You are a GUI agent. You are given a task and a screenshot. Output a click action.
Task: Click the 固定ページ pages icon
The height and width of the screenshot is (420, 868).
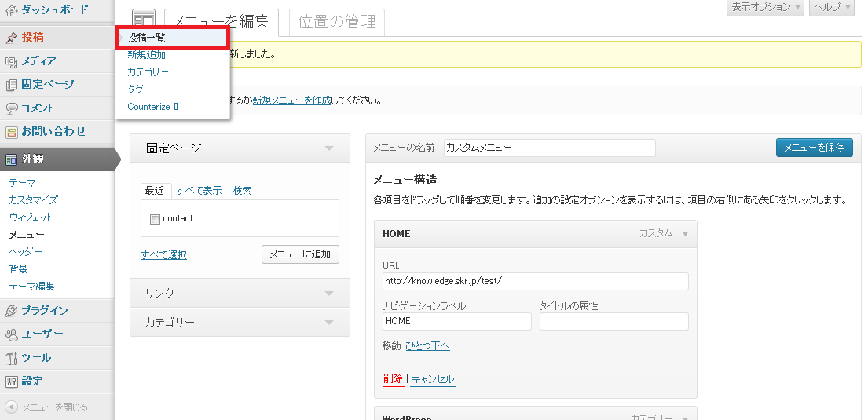(11, 85)
